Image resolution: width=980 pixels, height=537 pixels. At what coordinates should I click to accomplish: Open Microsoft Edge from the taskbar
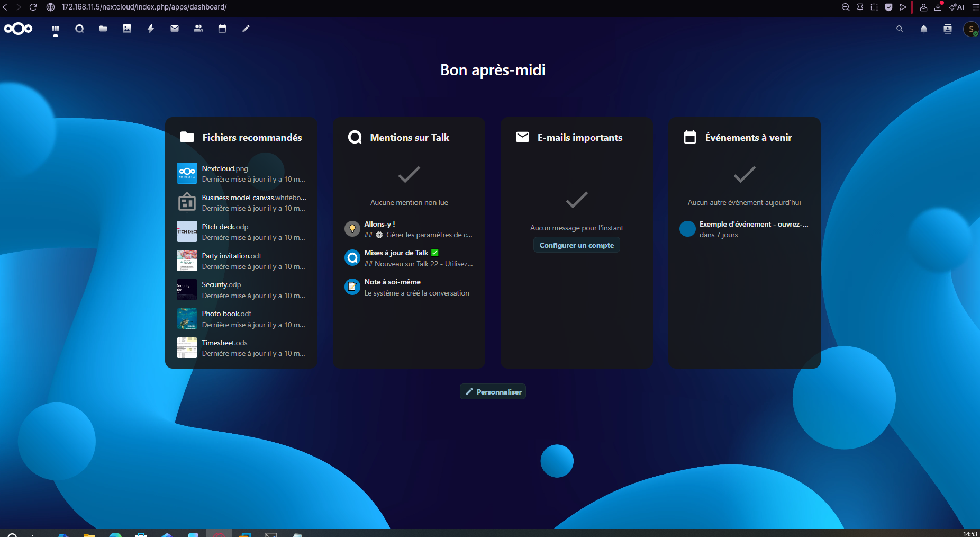click(x=115, y=534)
